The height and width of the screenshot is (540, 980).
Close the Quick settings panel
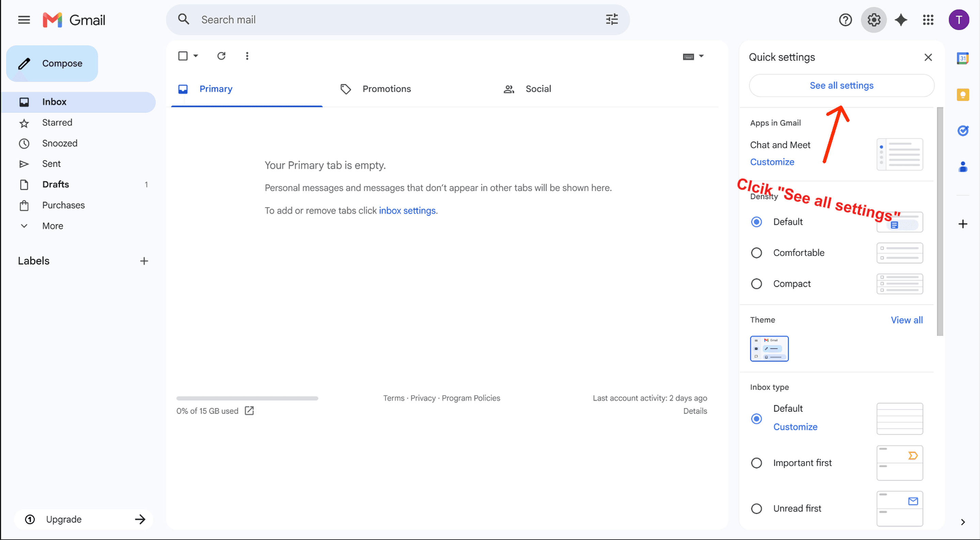click(x=928, y=57)
